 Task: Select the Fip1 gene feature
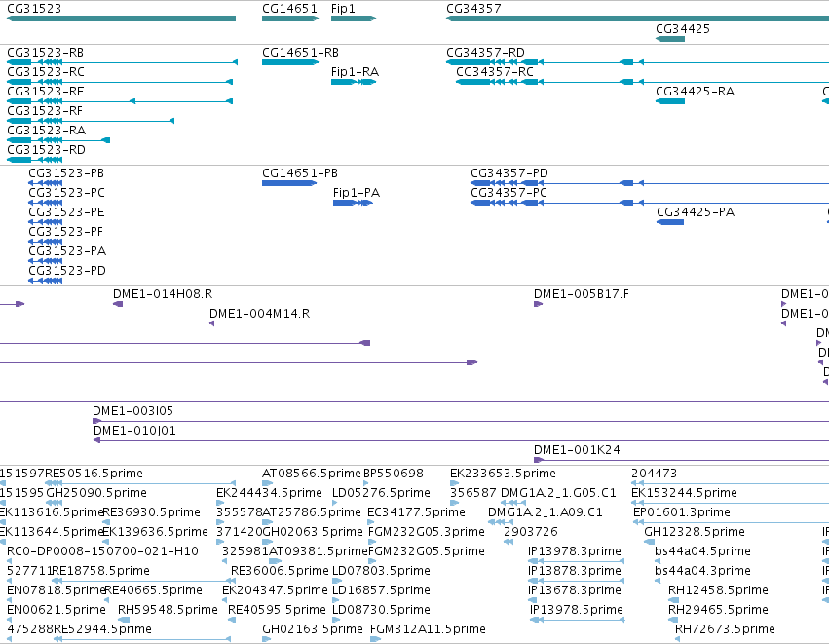(x=354, y=19)
